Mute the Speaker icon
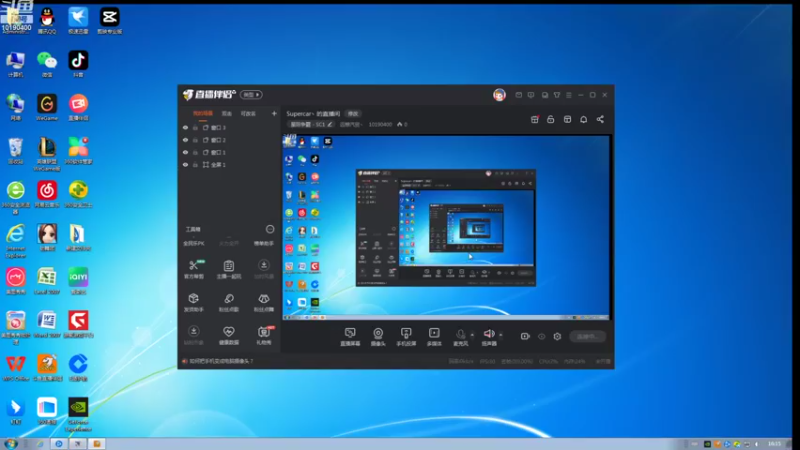The width and height of the screenshot is (800, 450). (x=489, y=334)
